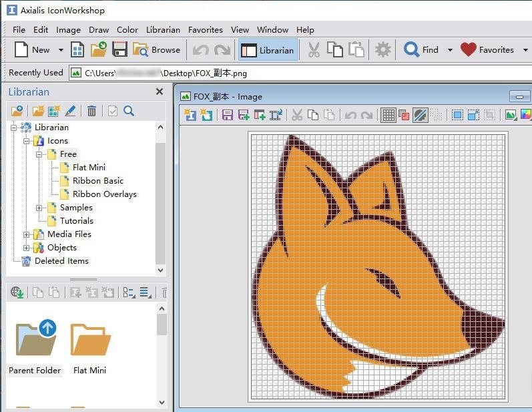The width and height of the screenshot is (532, 412).
Task: Toggle the pixel grid display
Action: (x=388, y=115)
